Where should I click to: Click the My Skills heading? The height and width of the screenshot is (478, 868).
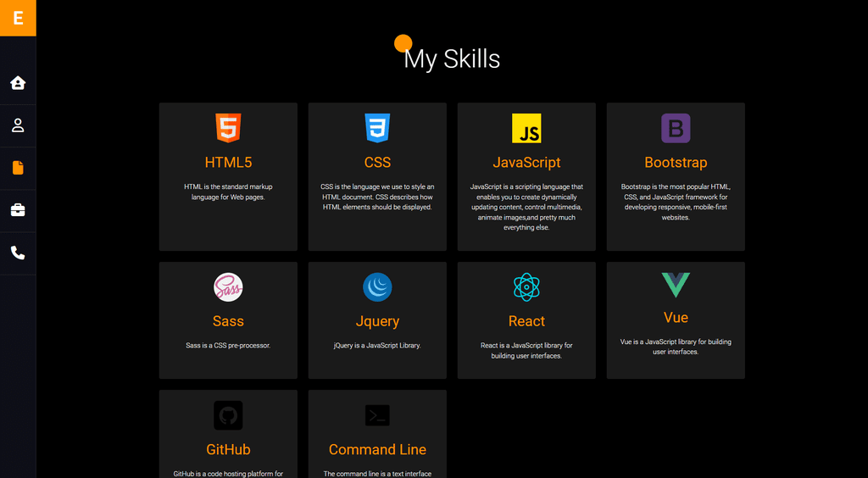(x=452, y=59)
